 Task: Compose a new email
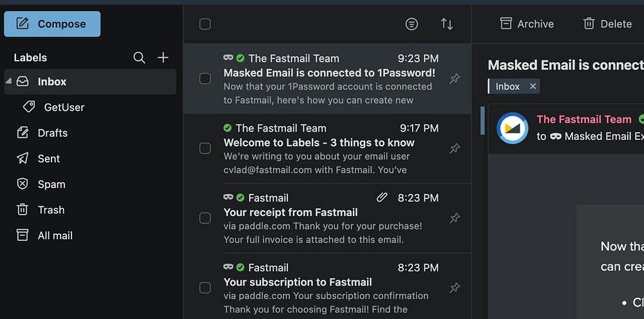52,24
